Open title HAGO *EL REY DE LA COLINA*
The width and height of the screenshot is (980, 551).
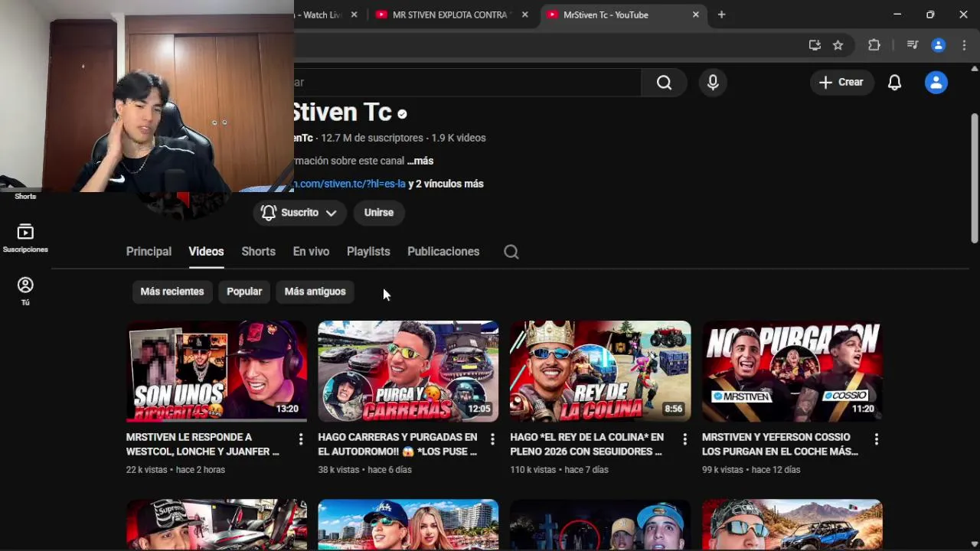tap(587, 445)
